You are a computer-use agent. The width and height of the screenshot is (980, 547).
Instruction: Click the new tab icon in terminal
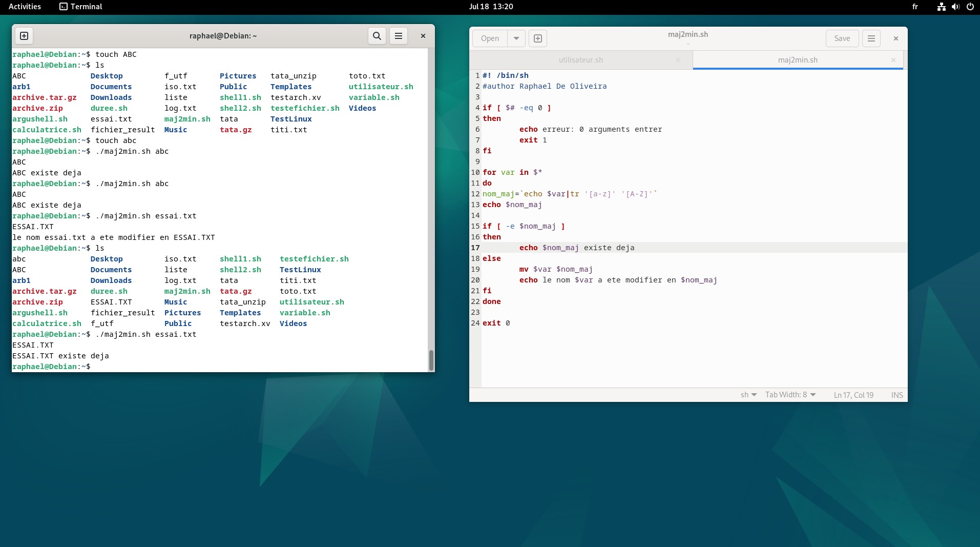point(24,36)
